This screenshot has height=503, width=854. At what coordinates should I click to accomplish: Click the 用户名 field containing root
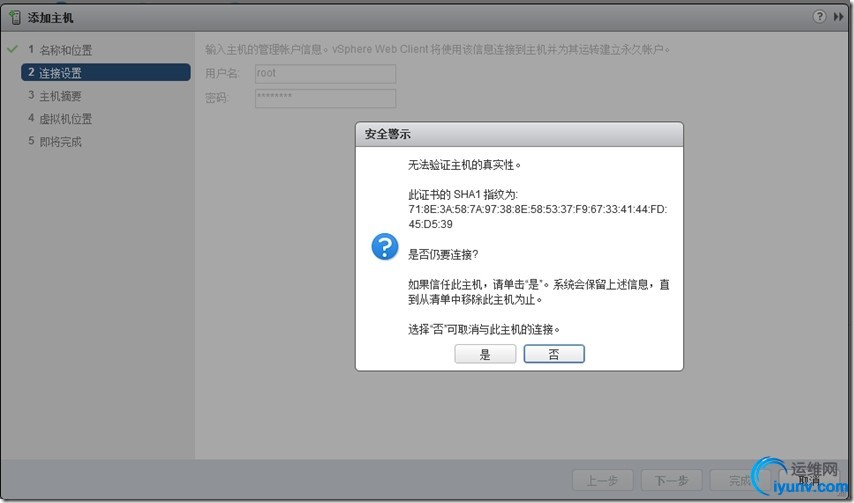(325, 74)
